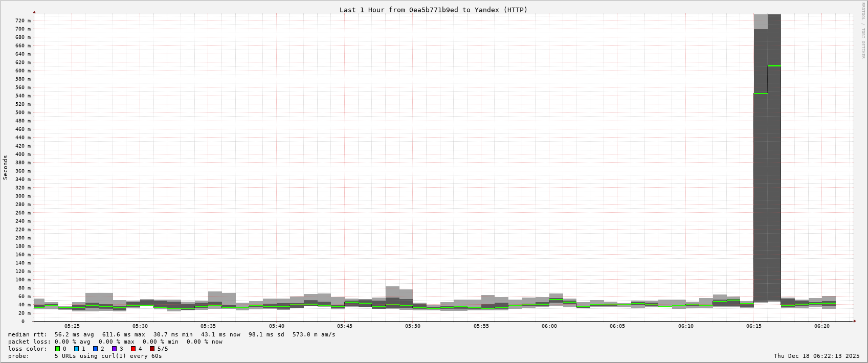Select the blue loss color 2 swatch
This screenshot has width=868, height=363.
point(95,349)
